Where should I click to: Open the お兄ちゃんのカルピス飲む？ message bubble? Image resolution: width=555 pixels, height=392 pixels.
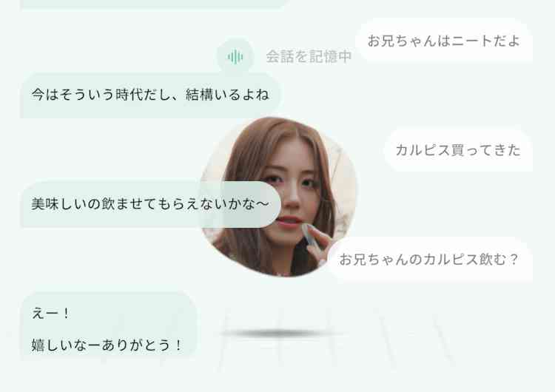pos(430,260)
